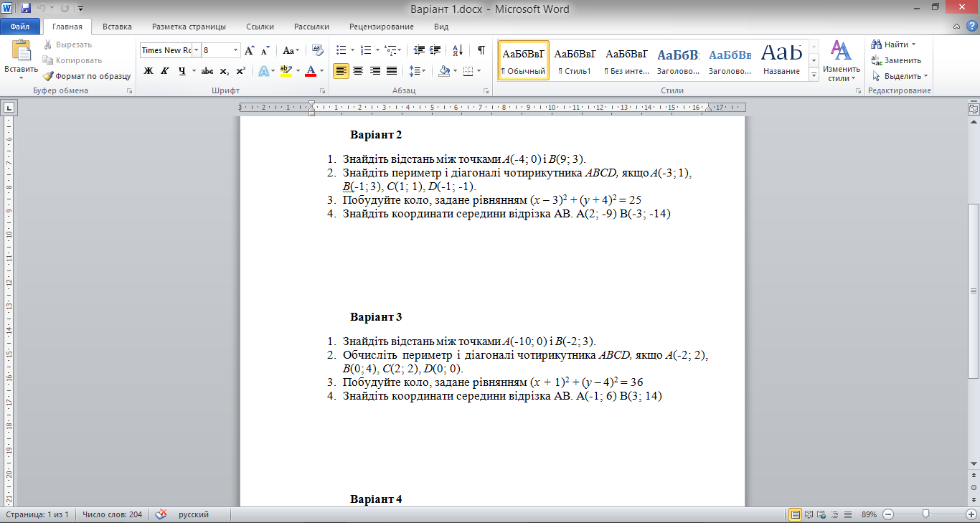980x523 pixels.
Task: Click the spell check icon in status bar
Action: (x=161, y=514)
